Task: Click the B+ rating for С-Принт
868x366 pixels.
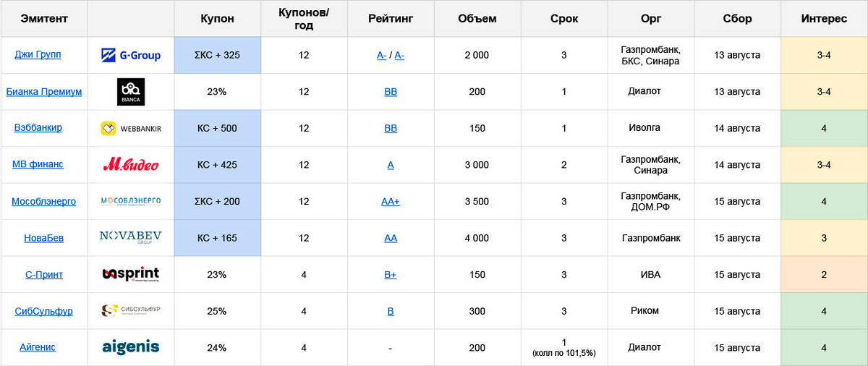Action: pos(391,275)
